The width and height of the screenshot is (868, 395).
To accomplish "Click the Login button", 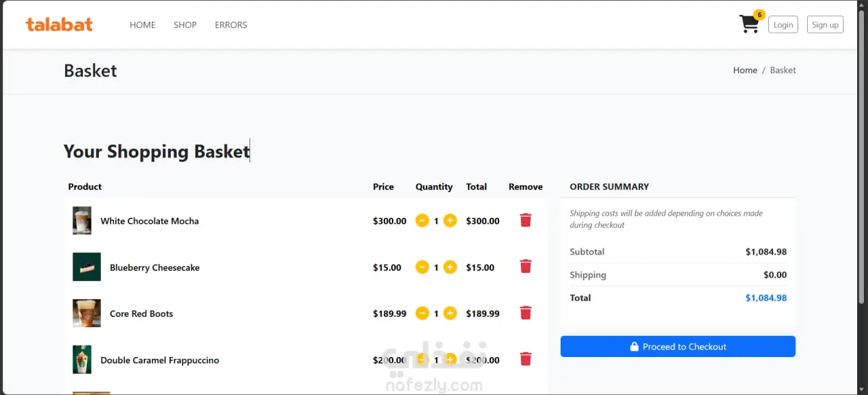I will [783, 24].
